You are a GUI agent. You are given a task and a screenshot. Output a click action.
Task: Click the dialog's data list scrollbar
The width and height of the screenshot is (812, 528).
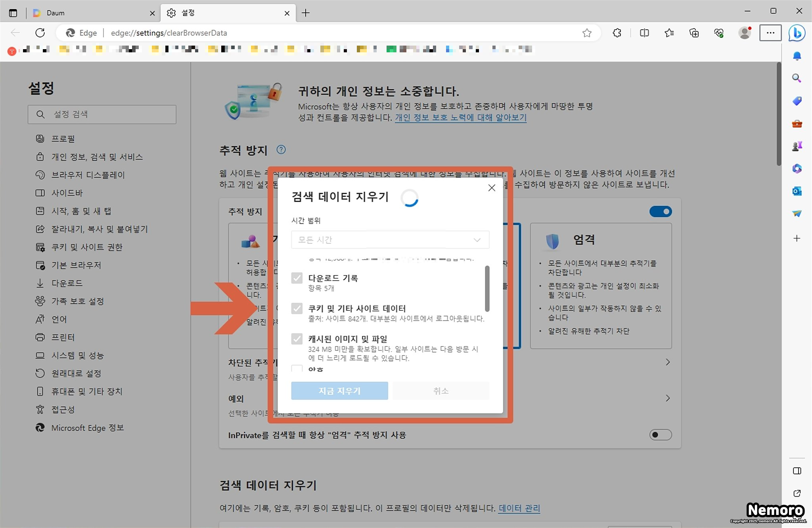[x=487, y=289]
